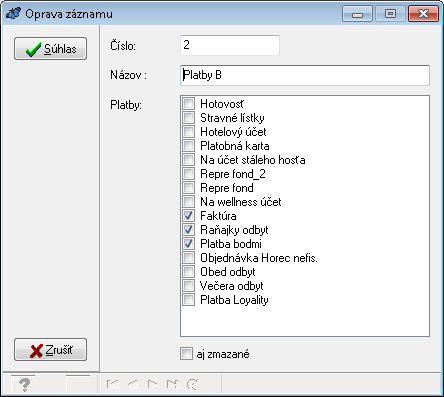444x397 pixels.
Task: Close the Oprava záznamu window
Action: [423, 14]
